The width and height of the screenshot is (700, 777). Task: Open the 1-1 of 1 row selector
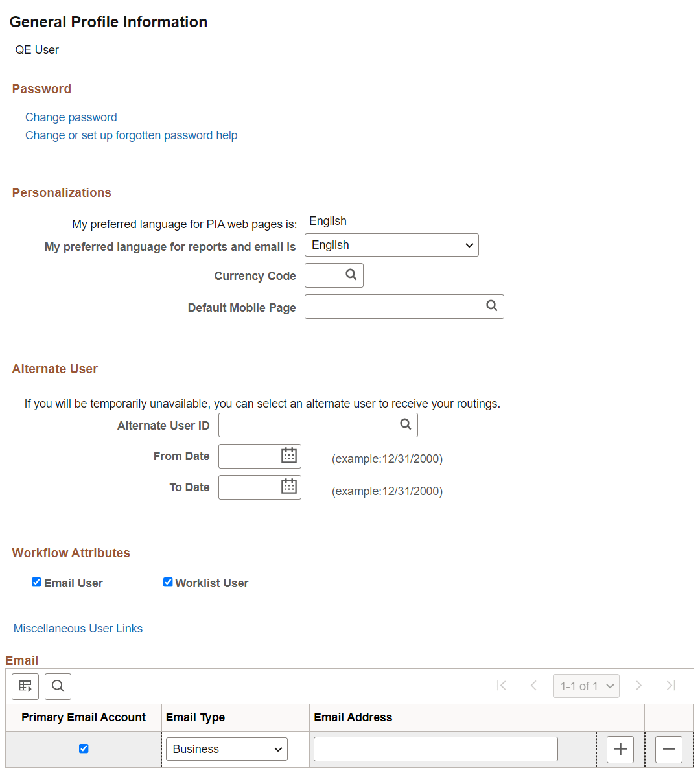[585, 686]
